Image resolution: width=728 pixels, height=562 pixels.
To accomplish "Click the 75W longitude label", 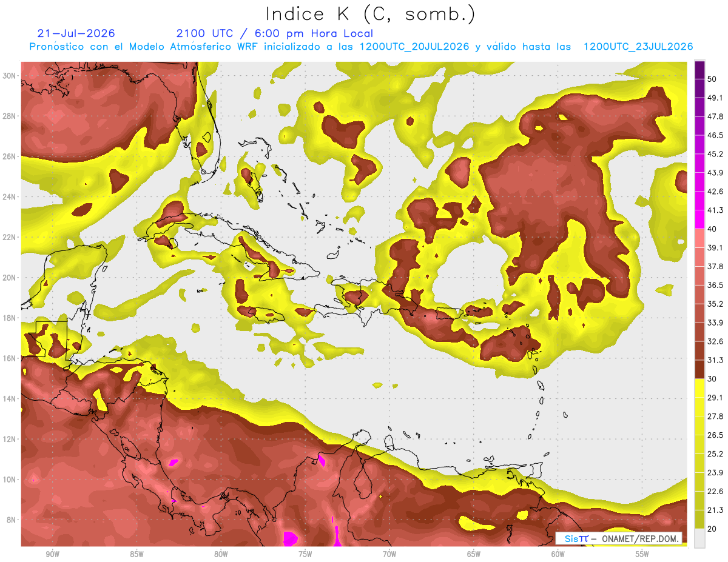I will (305, 554).
